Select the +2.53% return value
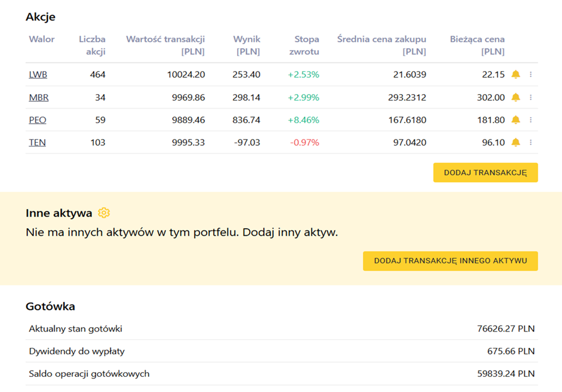Viewport: 562px width, 392px height. tap(304, 75)
